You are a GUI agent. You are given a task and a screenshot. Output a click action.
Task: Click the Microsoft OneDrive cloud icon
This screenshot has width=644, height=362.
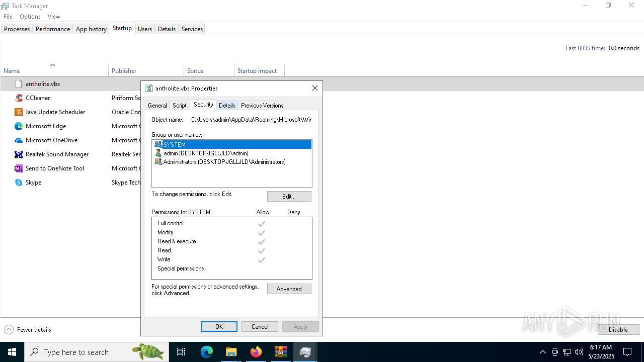click(19, 140)
